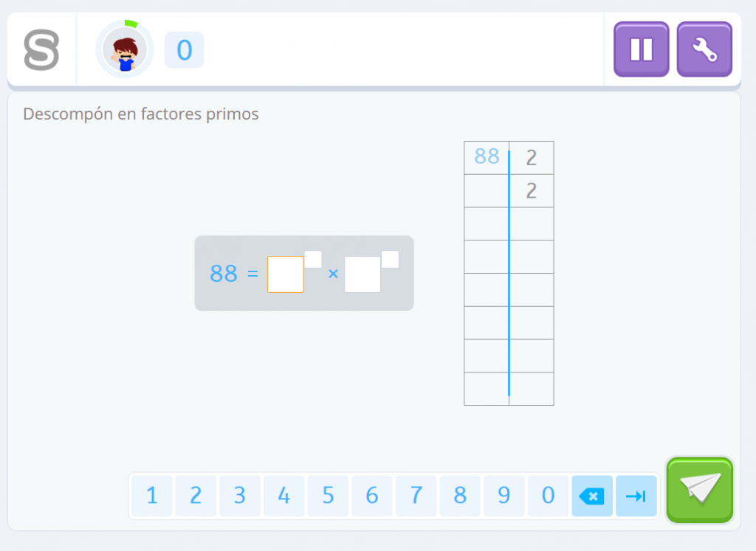This screenshot has width=756, height=551.
Task: Pause the exercise with the pause button
Action: [x=641, y=49]
